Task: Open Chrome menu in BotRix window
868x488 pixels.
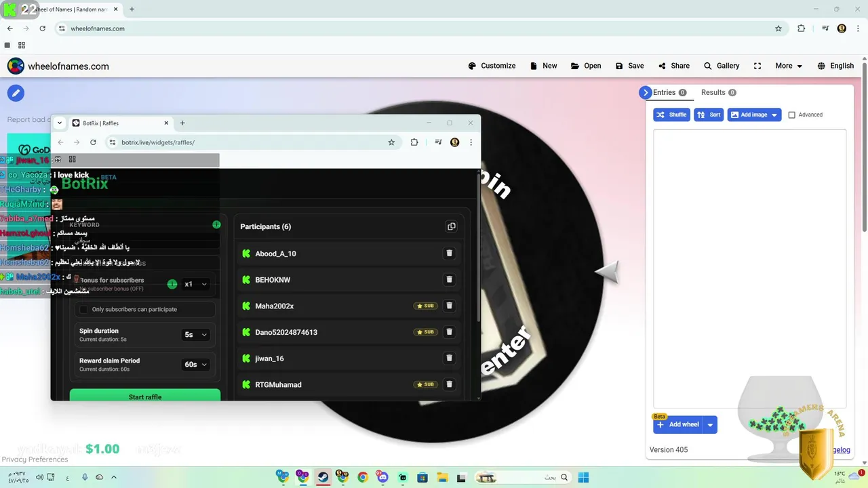Action: [x=471, y=142]
